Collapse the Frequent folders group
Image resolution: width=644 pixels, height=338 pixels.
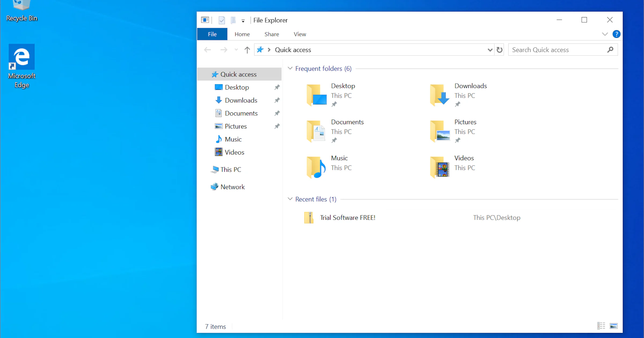tap(290, 68)
